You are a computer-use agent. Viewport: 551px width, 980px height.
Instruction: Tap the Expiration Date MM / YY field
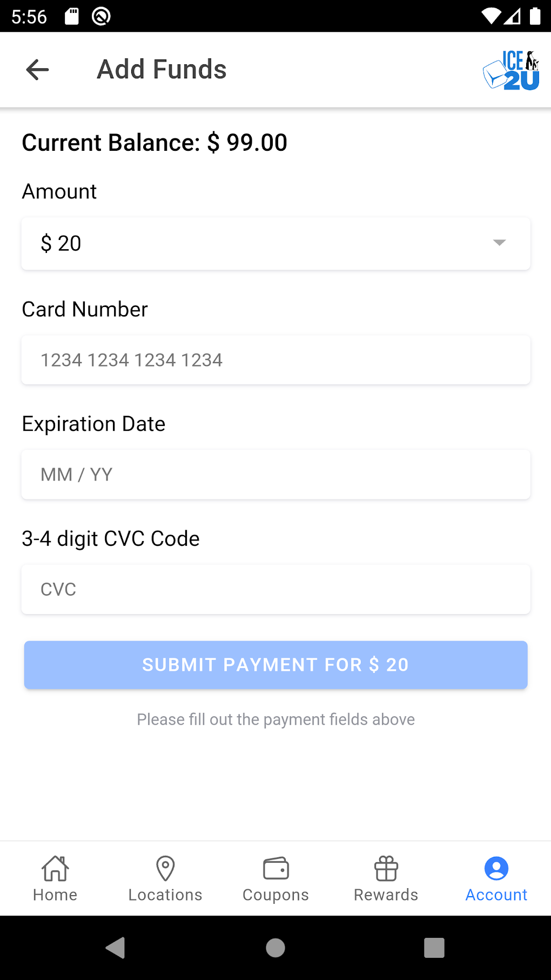click(x=275, y=475)
